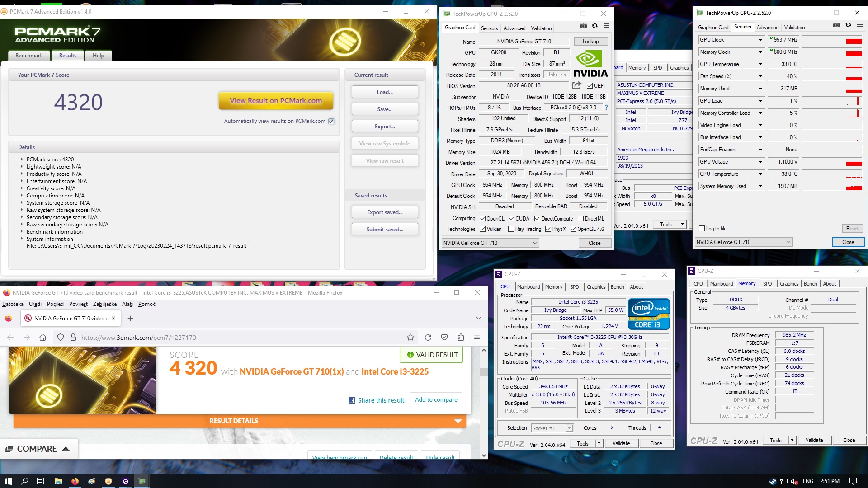Toggle the CUDA checkbox
This screenshot has width=868, height=488.
[512, 219]
